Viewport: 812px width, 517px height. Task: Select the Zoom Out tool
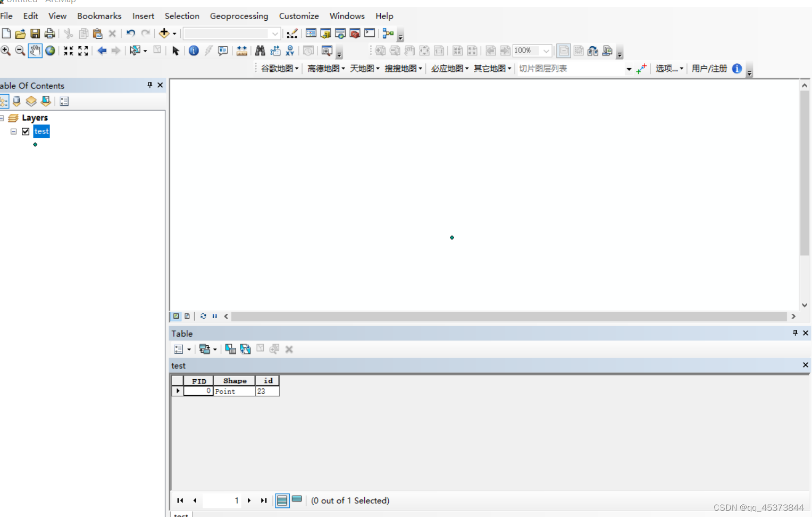click(x=20, y=51)
